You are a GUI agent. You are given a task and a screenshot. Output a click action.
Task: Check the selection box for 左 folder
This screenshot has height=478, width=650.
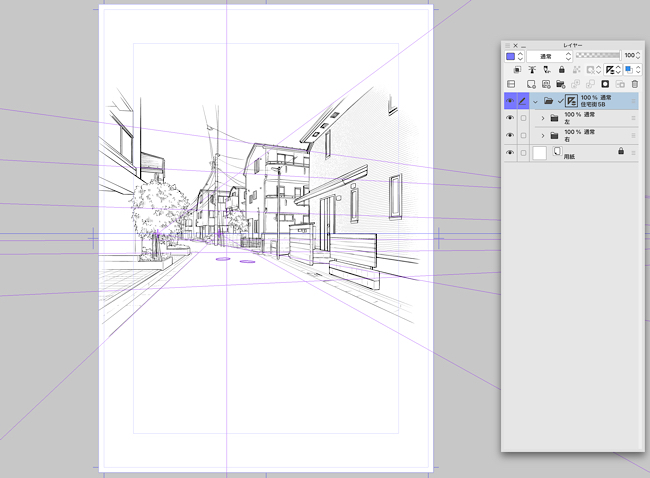[x=523, y=118]
